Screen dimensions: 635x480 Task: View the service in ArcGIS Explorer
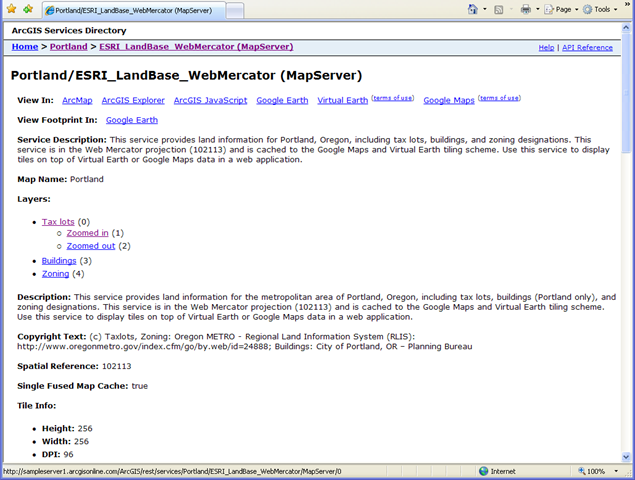(x=133, y=100)
